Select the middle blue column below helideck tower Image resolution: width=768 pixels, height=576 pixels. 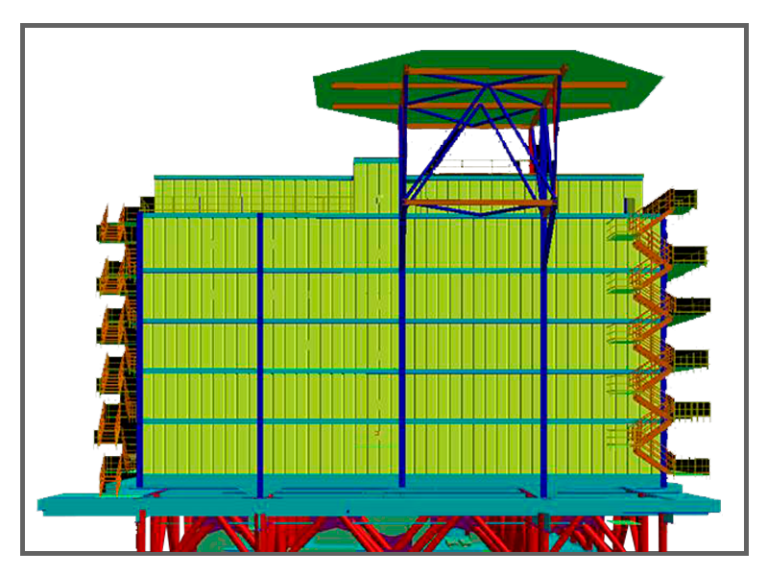click(402, 350)
